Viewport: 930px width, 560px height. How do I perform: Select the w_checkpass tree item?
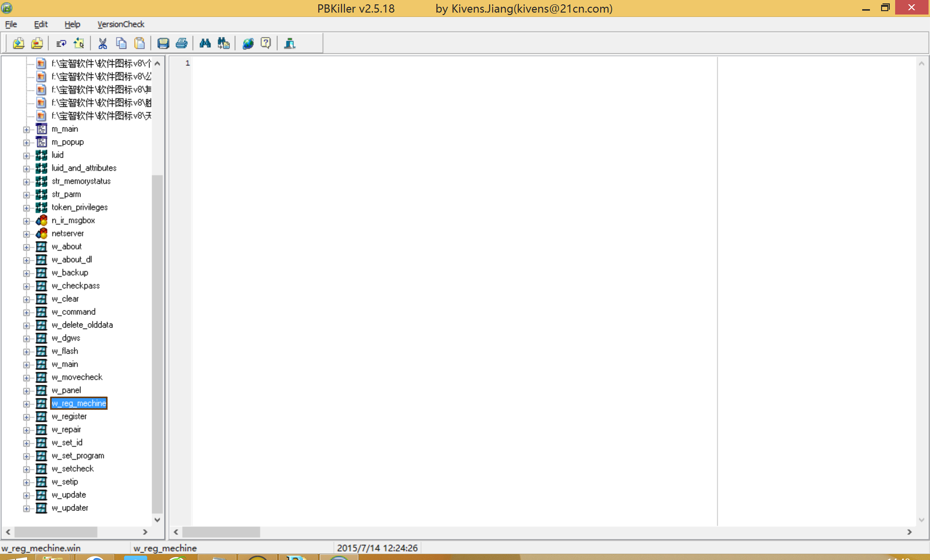(76, 286)
